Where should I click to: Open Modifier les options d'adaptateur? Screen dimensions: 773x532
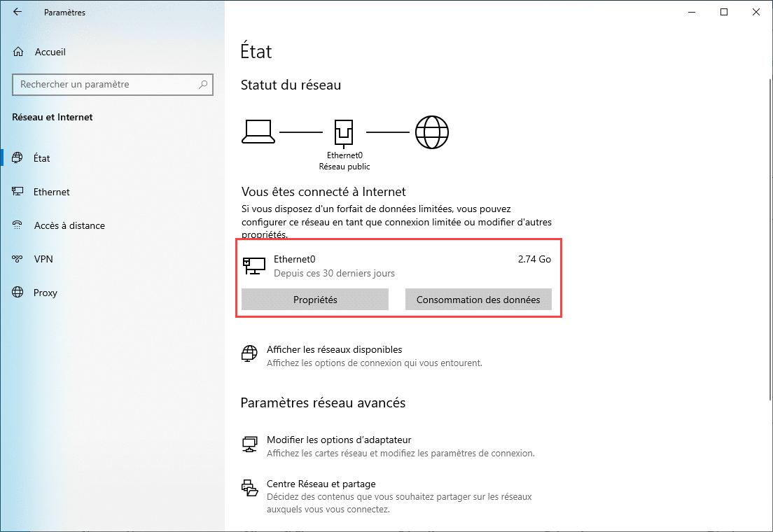[x=339, y=440]
